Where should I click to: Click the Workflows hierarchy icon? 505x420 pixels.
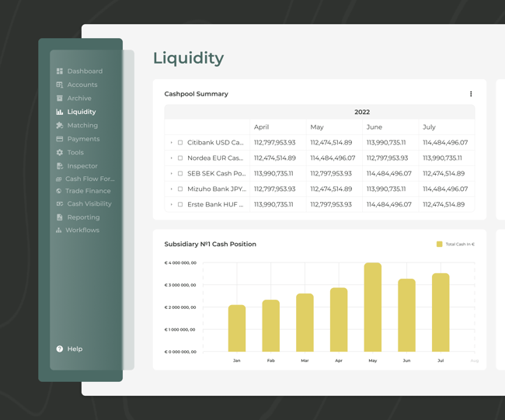[58, 230]
